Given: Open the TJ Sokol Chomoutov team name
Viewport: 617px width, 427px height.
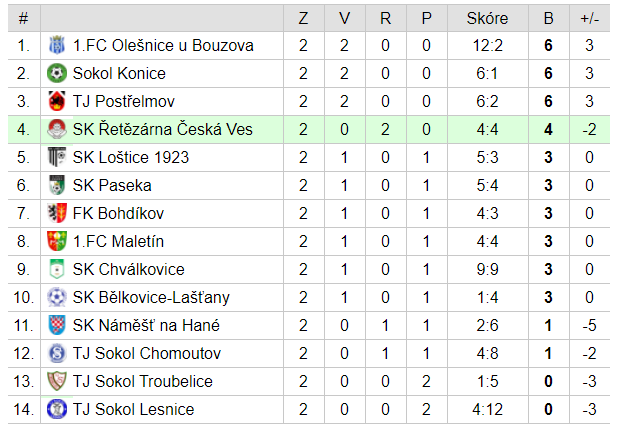Looking at the screenshot, I should [147, 353].
